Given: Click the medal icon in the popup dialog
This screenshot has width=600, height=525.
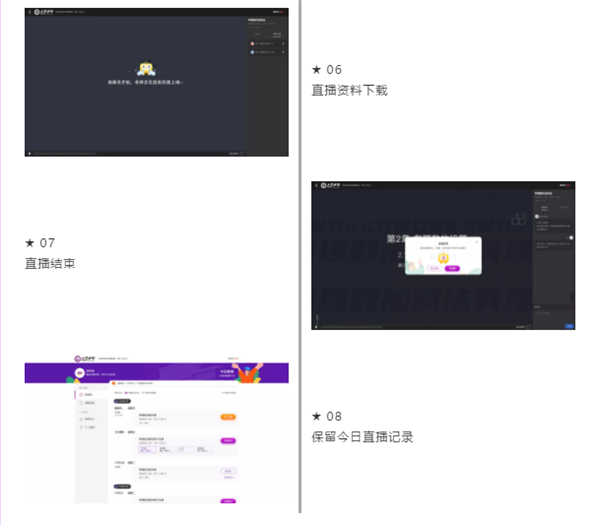Looking at the screenshot, I should click(x=441, y=256).
